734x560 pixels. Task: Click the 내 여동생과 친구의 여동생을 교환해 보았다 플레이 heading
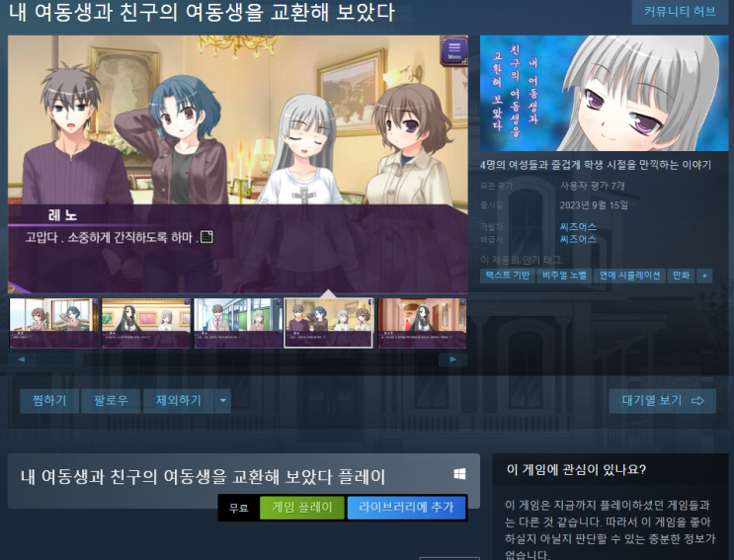[x=203, y=477]
